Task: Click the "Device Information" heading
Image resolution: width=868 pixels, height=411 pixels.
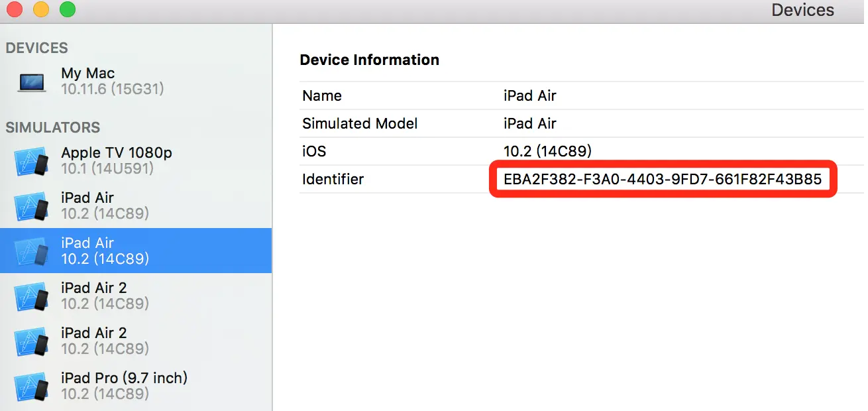Action: pos(370,60)
